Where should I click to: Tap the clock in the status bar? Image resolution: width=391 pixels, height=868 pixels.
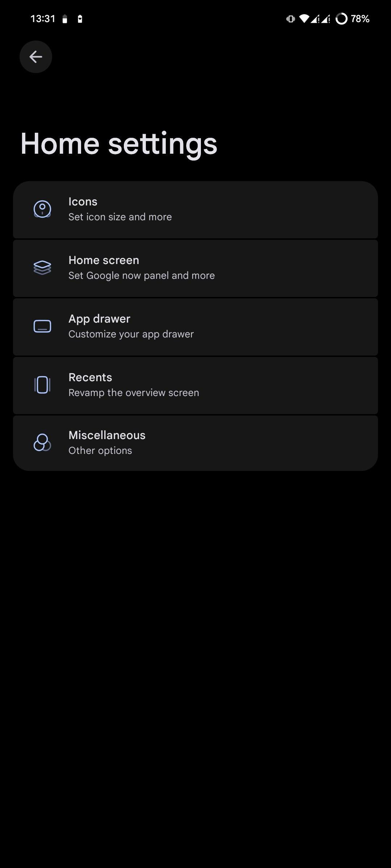click(43, 18)
